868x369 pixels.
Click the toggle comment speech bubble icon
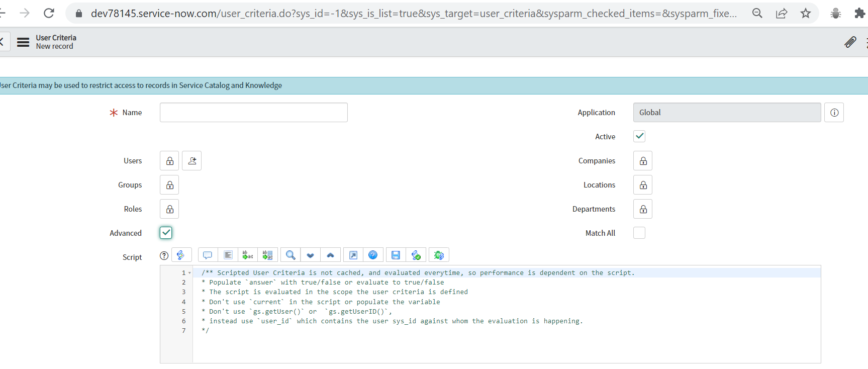click(x=208, y=255)
